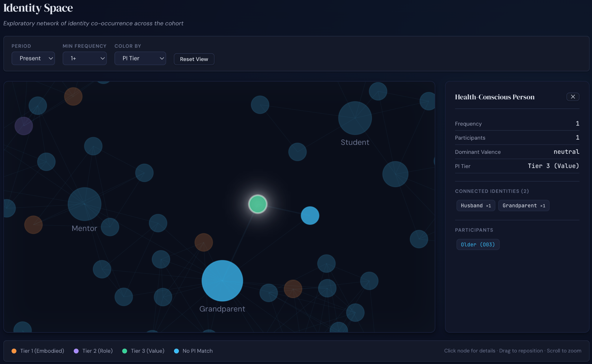The image size is (592, 364).
Task: Select the Grandparent ×1 connected identity chip
Action: [524, 206]
